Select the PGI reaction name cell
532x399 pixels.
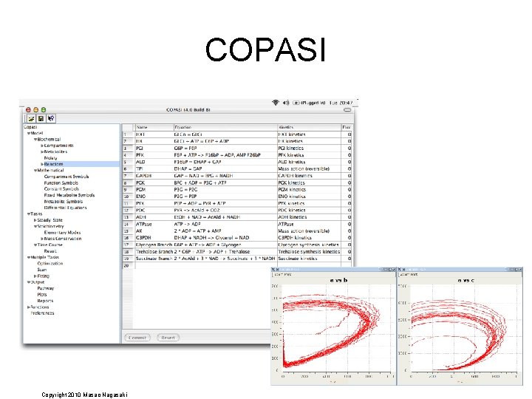click(x=154, y=149)
